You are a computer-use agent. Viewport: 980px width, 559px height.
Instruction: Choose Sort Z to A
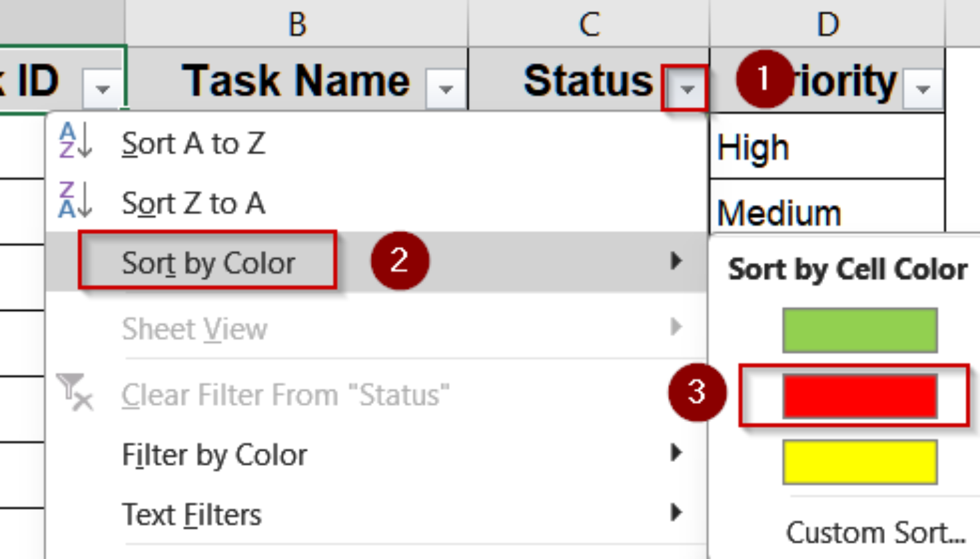pos(193,204)
